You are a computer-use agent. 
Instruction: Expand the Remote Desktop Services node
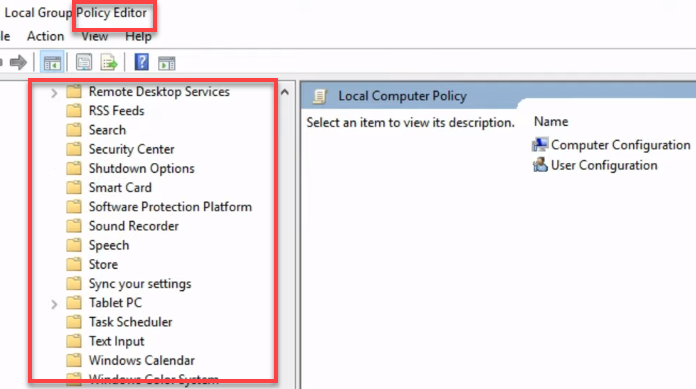pos(54,93)
